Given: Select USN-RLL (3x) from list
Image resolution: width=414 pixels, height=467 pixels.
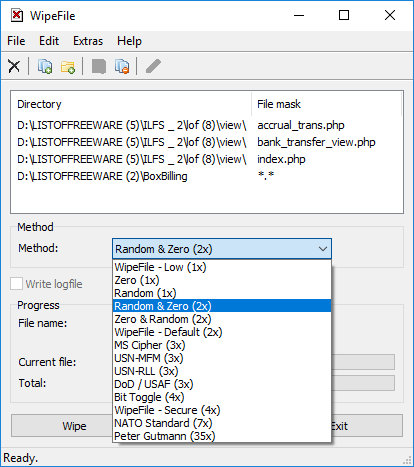Looking at the screenshot, I should pyautogui.click(x=222, y=371).
